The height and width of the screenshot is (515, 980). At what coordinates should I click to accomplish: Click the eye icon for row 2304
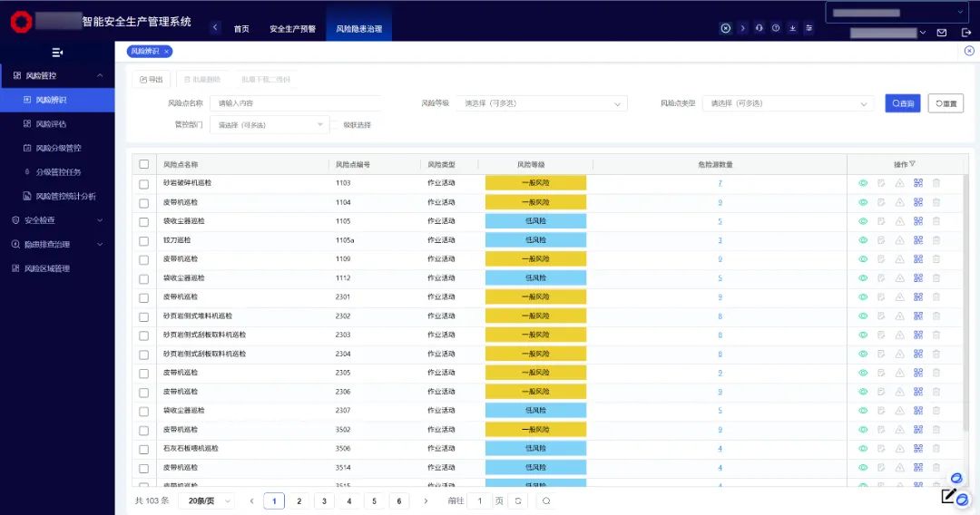pos(863,354)
